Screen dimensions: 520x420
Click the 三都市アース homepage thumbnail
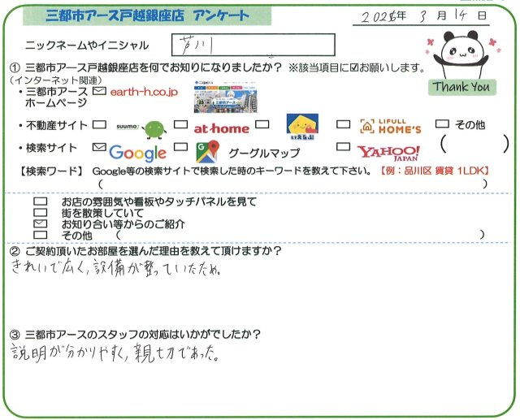226,97
